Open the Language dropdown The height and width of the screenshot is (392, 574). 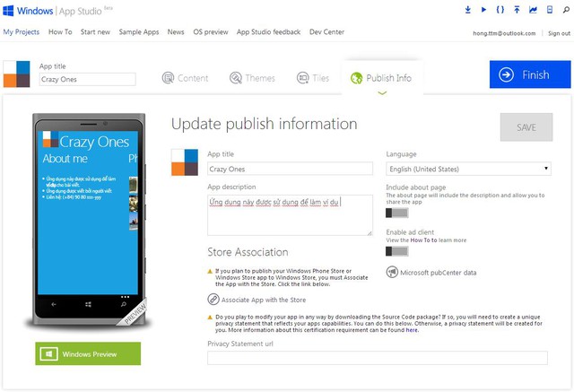coord(468,169)
